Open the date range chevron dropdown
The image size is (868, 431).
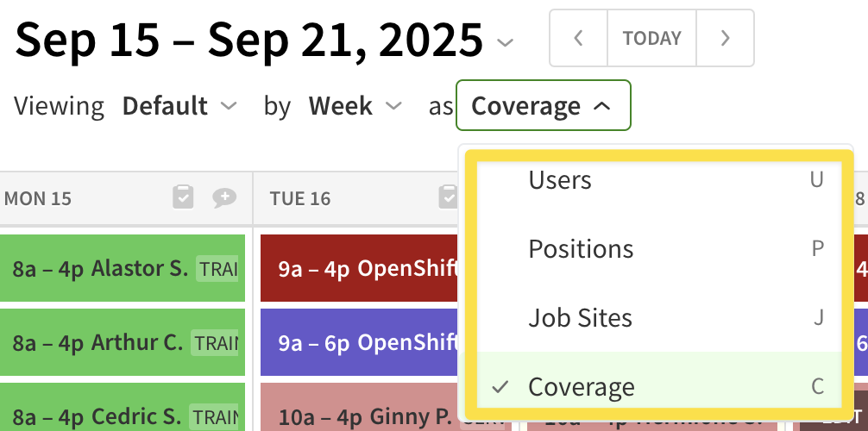tap(506, 41)
